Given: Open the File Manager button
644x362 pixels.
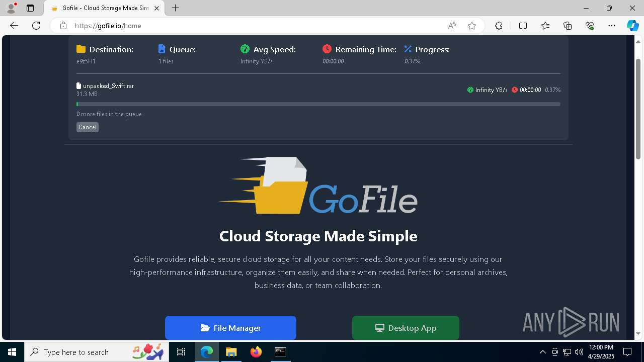Looking at the screenshot, I should [x=230, y=328].
